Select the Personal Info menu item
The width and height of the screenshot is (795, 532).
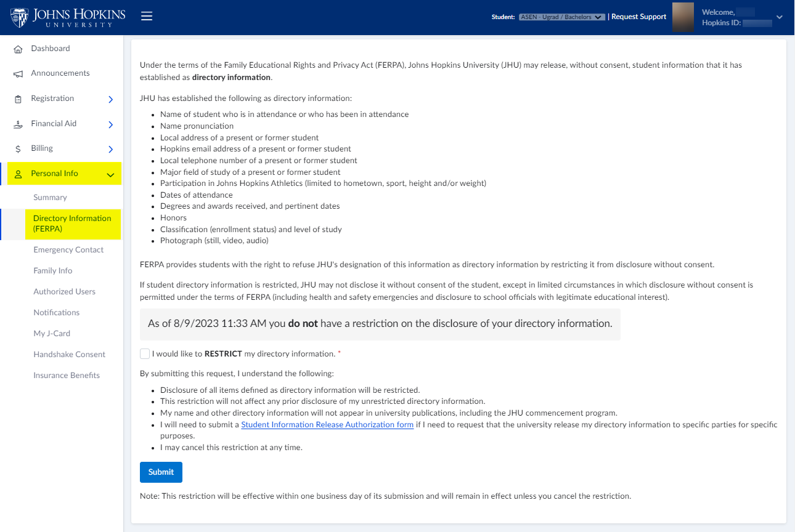pos(64,174)
